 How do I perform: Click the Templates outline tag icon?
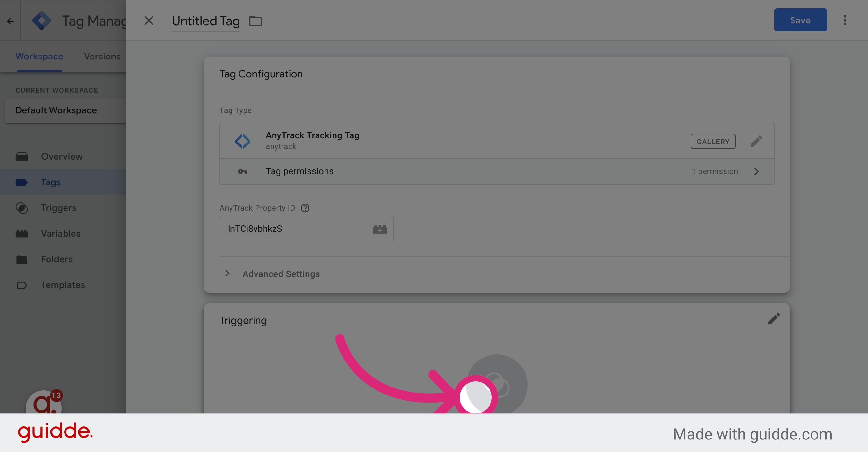pos(22,285)
